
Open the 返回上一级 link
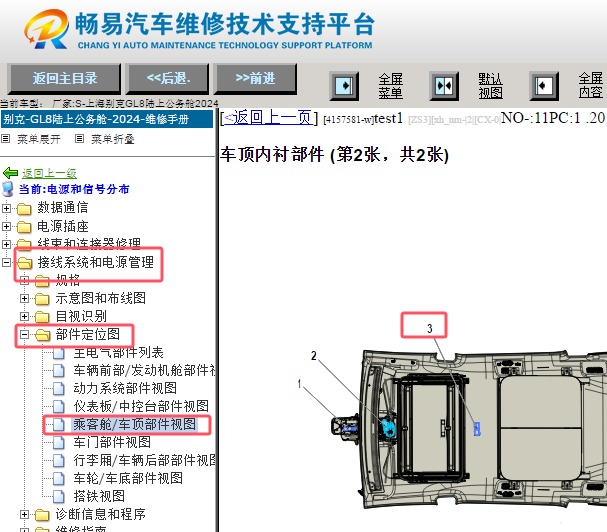coord(49,173)
